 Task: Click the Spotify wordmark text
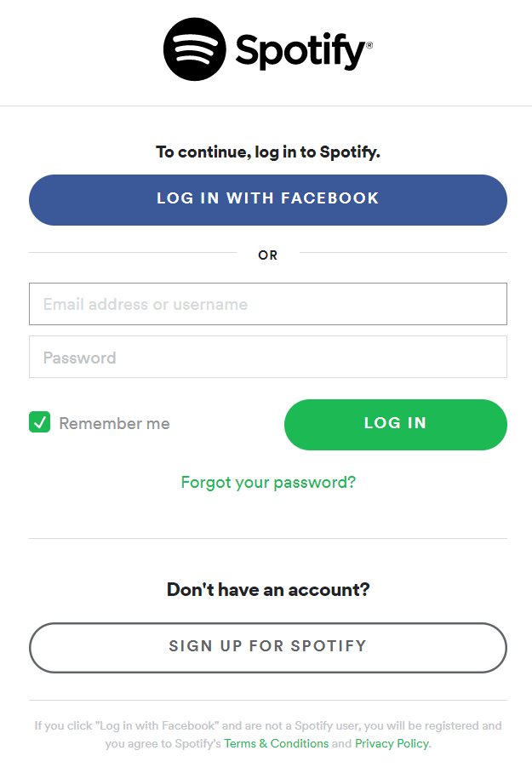coord(299,52)
